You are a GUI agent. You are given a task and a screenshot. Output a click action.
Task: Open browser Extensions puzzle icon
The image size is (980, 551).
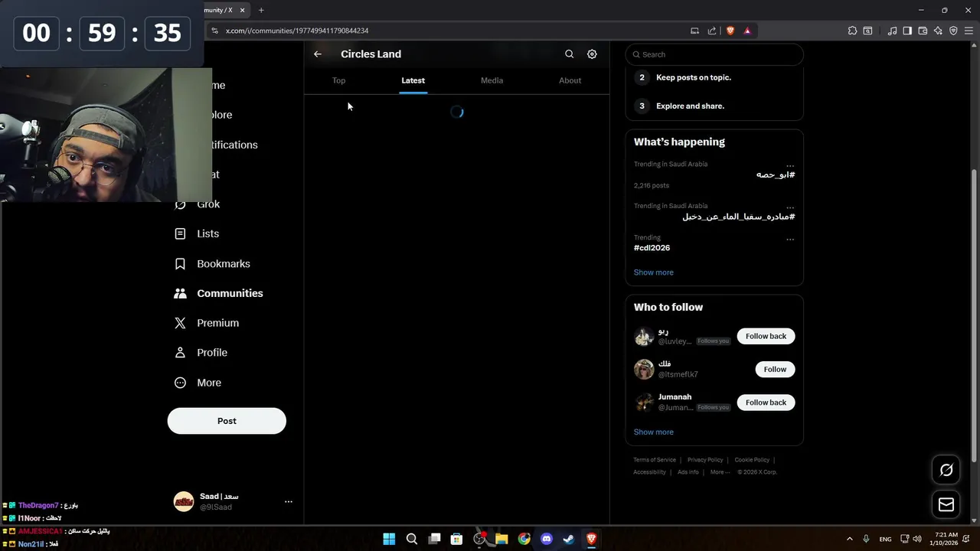point(852,31)
